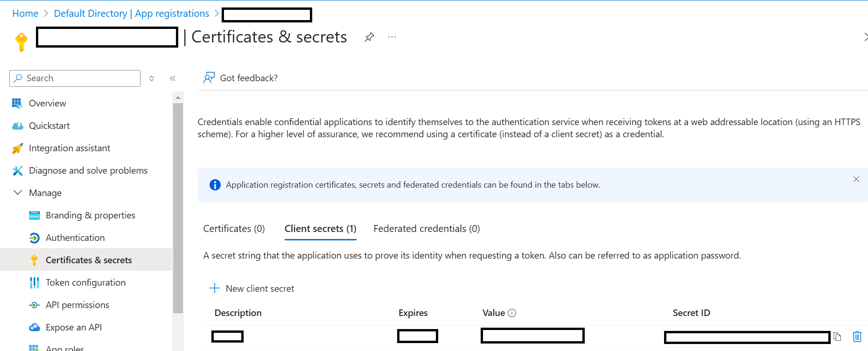Viewport: 868px width, 351px height.
Task: Click the Token configuration bars icon
Action: [x=35, y=282]
